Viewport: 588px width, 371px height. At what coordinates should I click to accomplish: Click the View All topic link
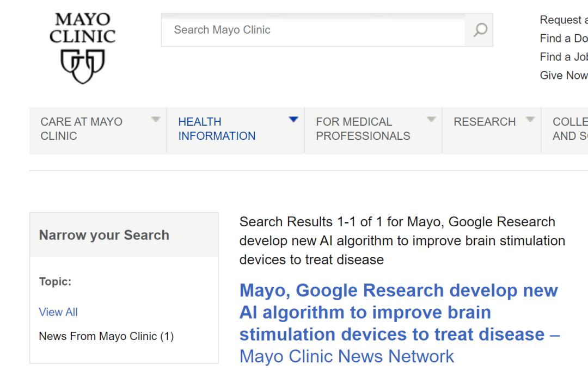[x=58, y=312]
